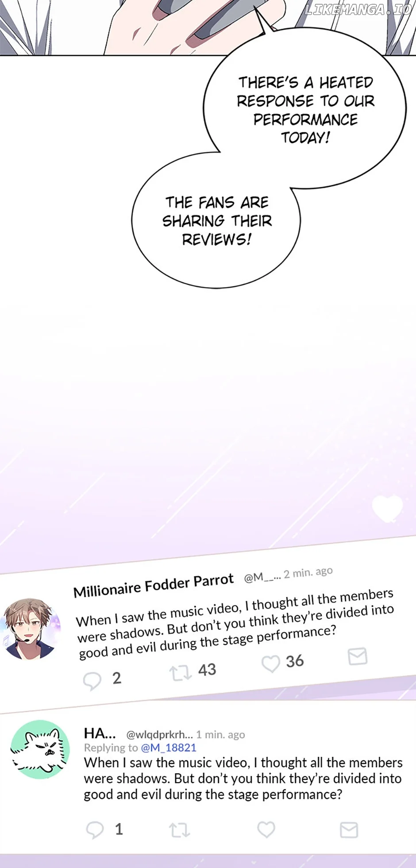
Task: Click the reply icon on Millionaire Fodder Parrot's post
Action: 92,681
